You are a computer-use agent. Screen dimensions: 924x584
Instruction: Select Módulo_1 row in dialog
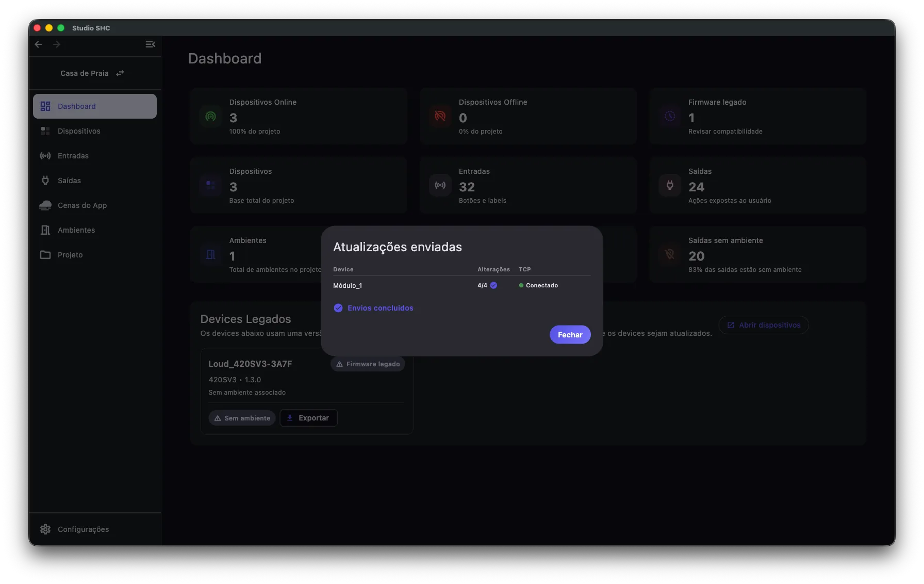pos(461,285)
